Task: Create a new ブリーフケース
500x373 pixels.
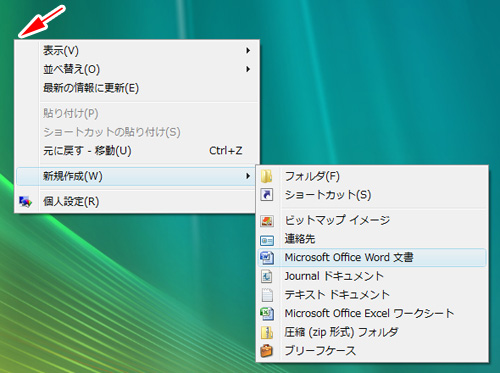Action: point(372,351)
